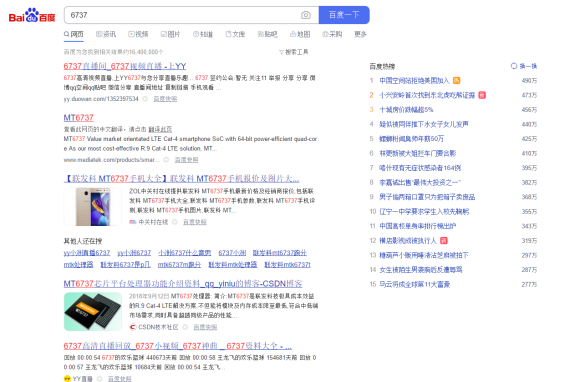Open hot search item ranked 4
The width and height of the screenshot is (580, 382).
tap(424, 124)
